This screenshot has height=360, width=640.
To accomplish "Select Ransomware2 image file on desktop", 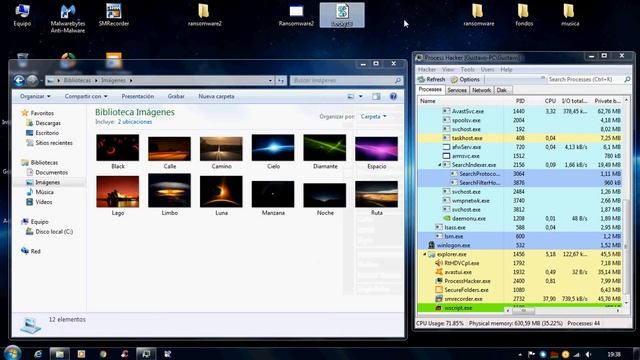I will (x=296, y=16).
